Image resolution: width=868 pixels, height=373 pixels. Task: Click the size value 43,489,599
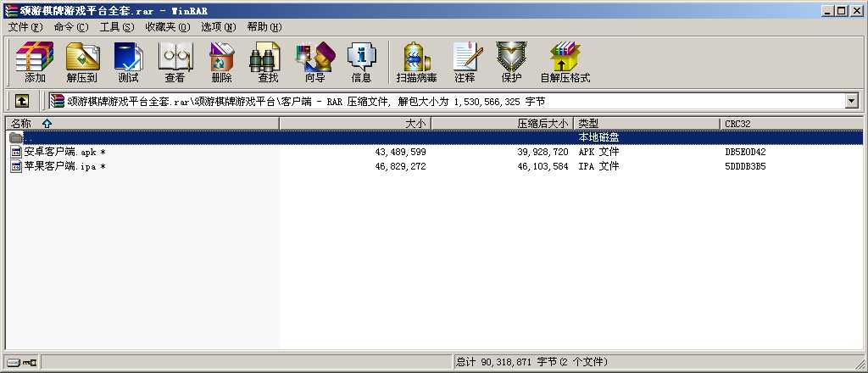click(x=400, y=152)
